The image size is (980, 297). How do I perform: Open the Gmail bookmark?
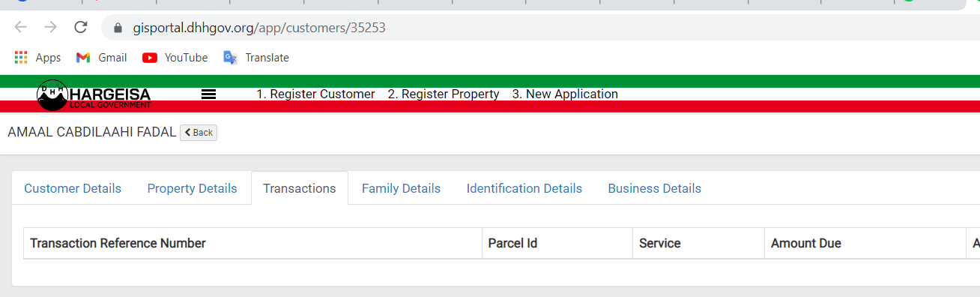tap(102, 58)
